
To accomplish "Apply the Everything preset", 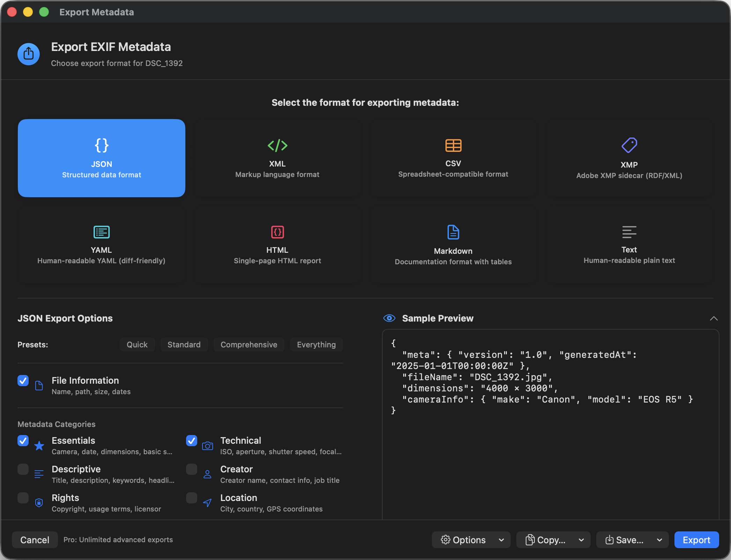I will click(x=316, y=345).
